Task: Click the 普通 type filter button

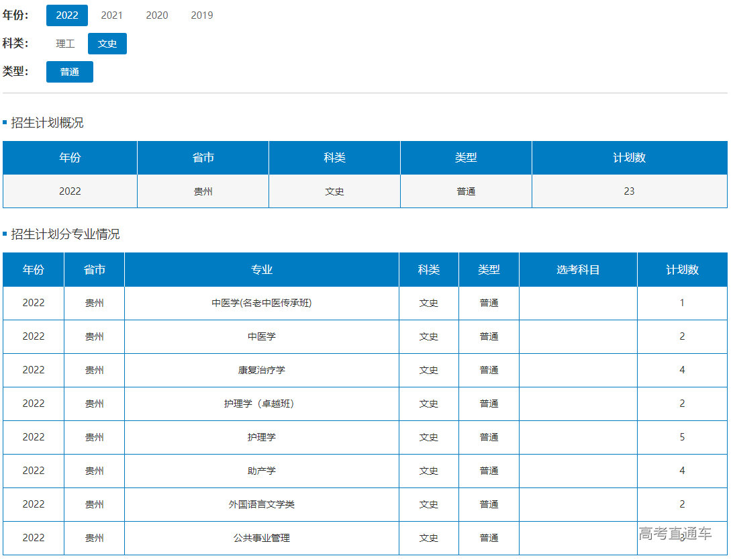Action: click(70, 72)
